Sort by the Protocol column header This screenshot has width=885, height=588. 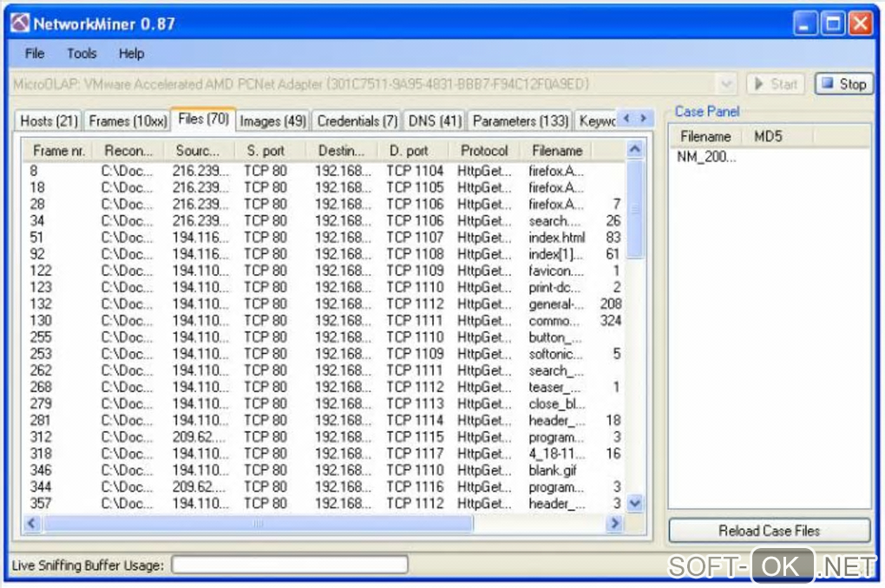484,151
